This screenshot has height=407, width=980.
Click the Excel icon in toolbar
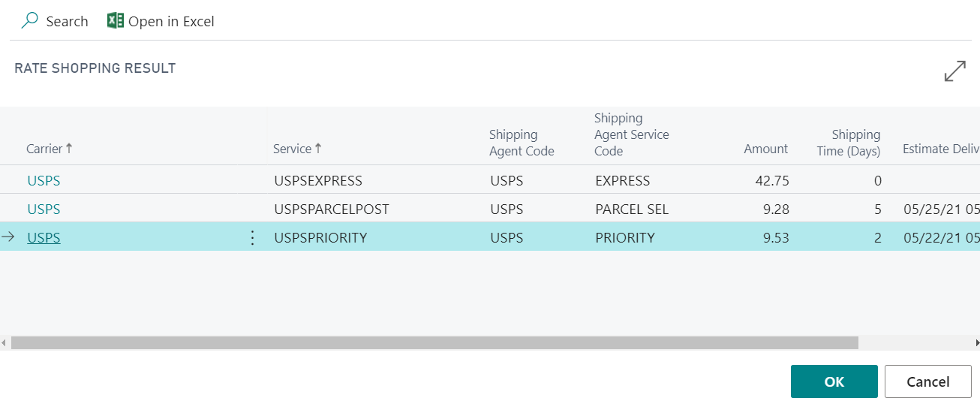(116, 21)
